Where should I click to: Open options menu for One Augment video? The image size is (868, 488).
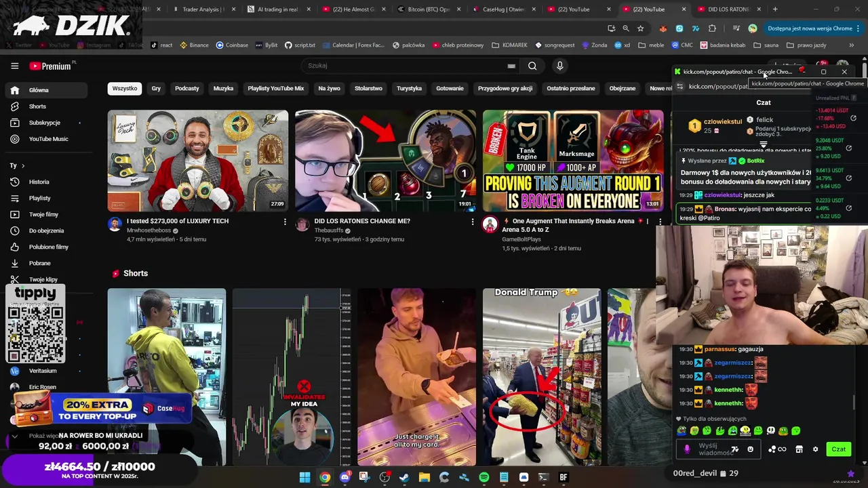pos(660,222)
